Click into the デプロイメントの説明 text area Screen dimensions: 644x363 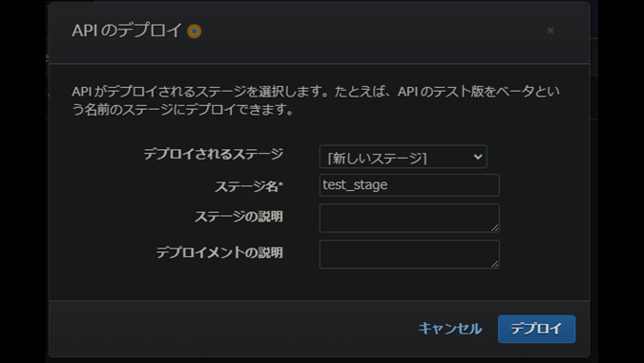click(x=409, y=254)
